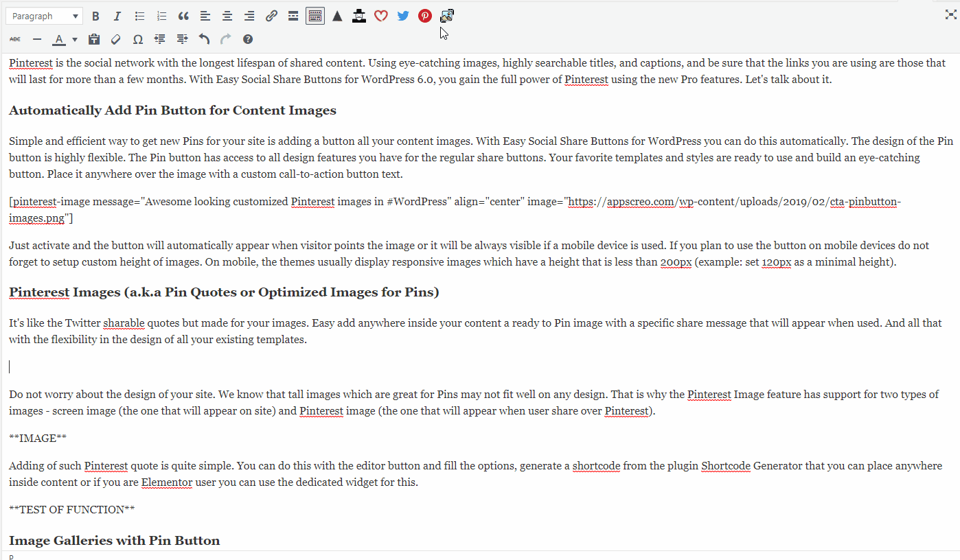The width and height of the screenshot is (960, 560).
Task: Toggle the toolbar toggle button
Action: [x=315, y=16]
